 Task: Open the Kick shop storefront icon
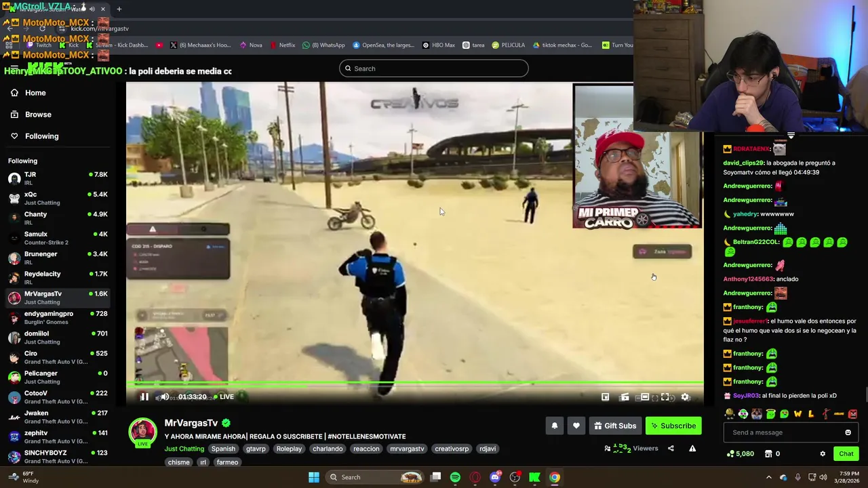click(768, 453)
